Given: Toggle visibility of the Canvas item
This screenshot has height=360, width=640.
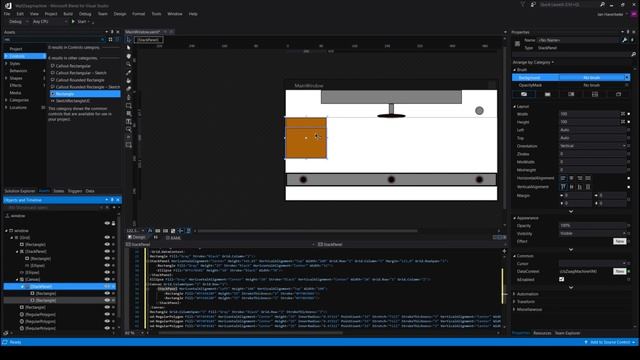Looking at the screenshot, I should point(107,280).
